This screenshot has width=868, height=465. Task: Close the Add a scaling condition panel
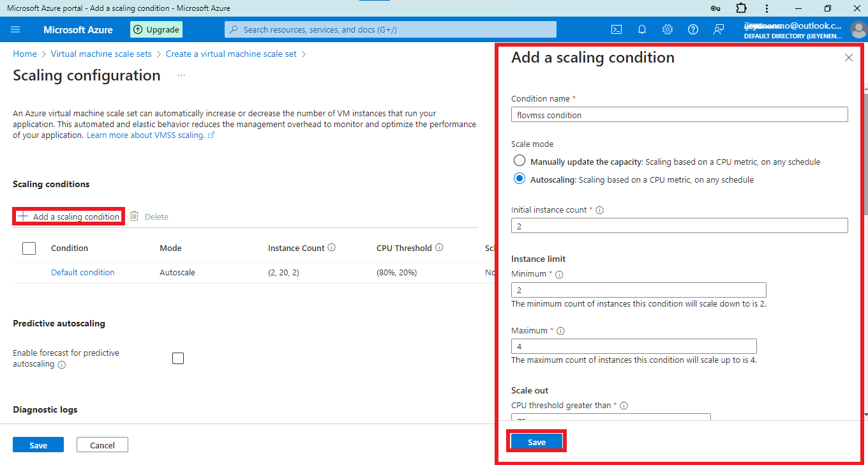pyautogui.click(x=849, y=57)
